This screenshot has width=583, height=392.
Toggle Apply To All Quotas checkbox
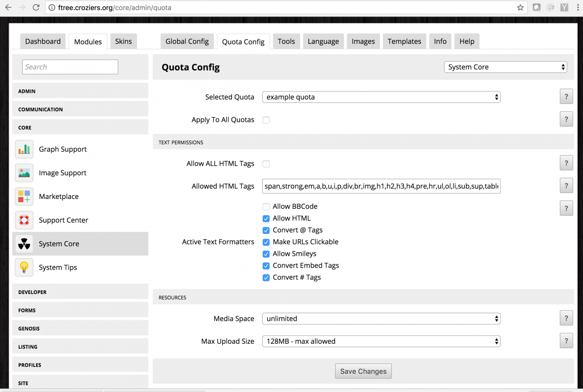click(266, 120)
